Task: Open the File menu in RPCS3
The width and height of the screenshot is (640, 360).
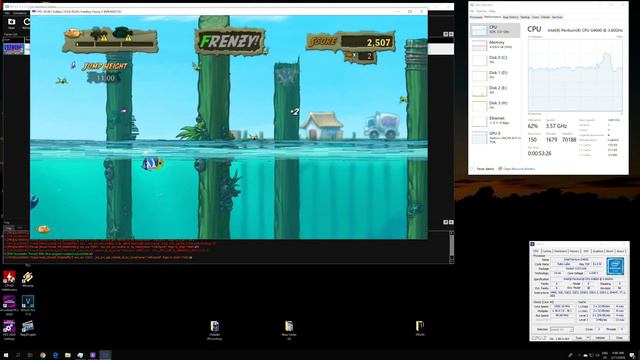Action: coord(7,13)
